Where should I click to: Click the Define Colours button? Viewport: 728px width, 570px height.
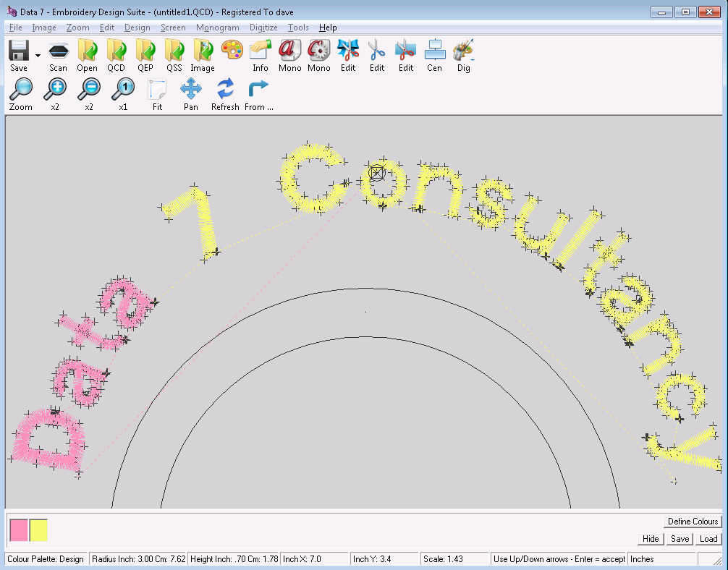click(x=693, y=522)
